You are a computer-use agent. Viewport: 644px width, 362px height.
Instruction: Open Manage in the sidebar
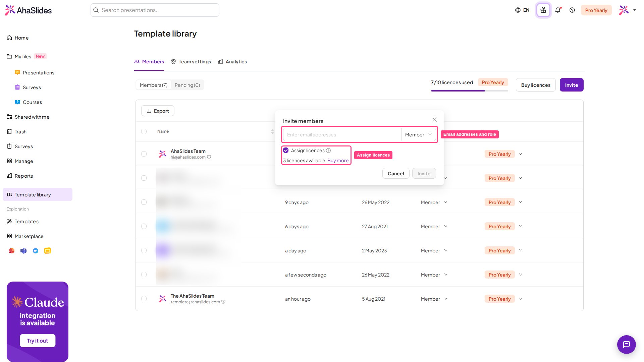[x=20, y=161]
